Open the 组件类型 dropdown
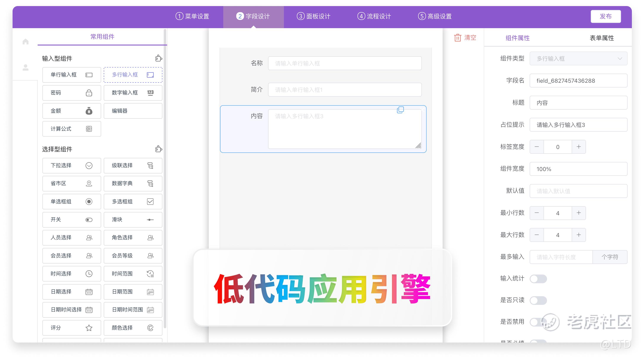The width and height of the screenshot is (644, 359). [x=578, y=58]
